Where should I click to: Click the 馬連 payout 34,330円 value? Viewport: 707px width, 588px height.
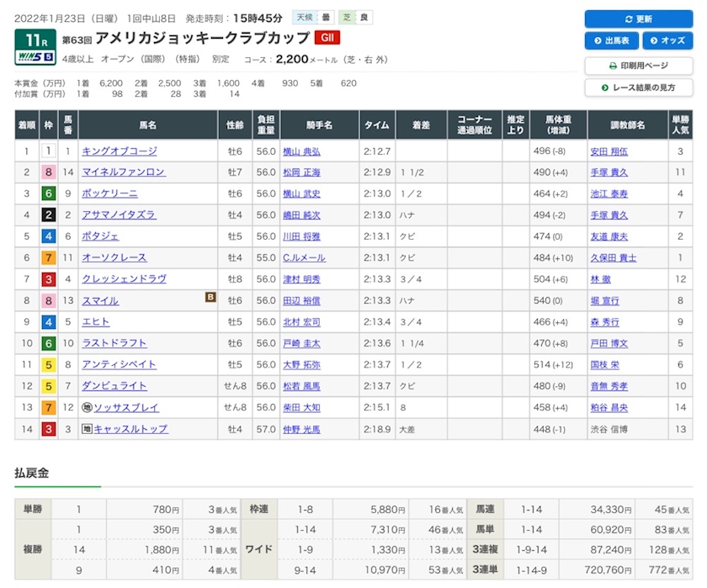pyautogui.click(x=611, y=510)
